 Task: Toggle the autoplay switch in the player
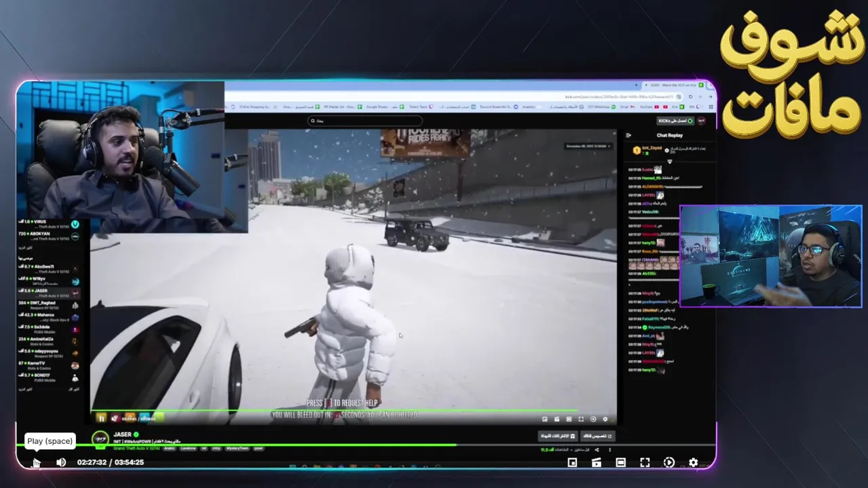pyautogui.click(x=669, y=462)
